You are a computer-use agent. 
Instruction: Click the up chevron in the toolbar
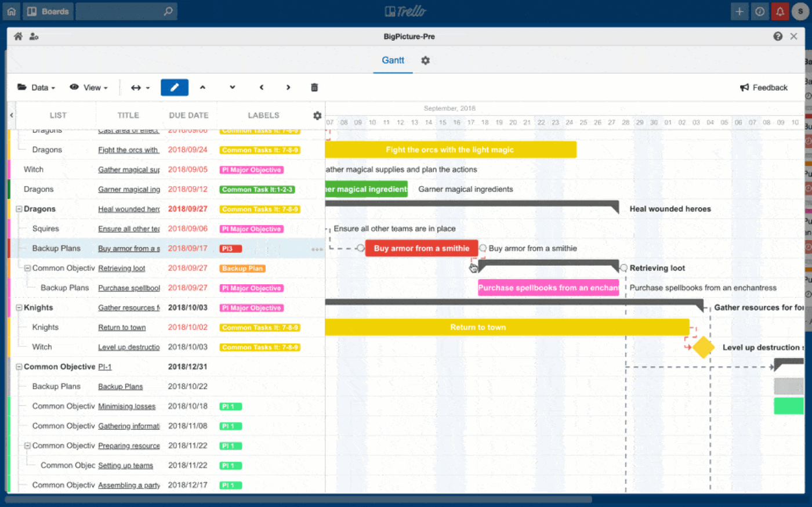202,87
